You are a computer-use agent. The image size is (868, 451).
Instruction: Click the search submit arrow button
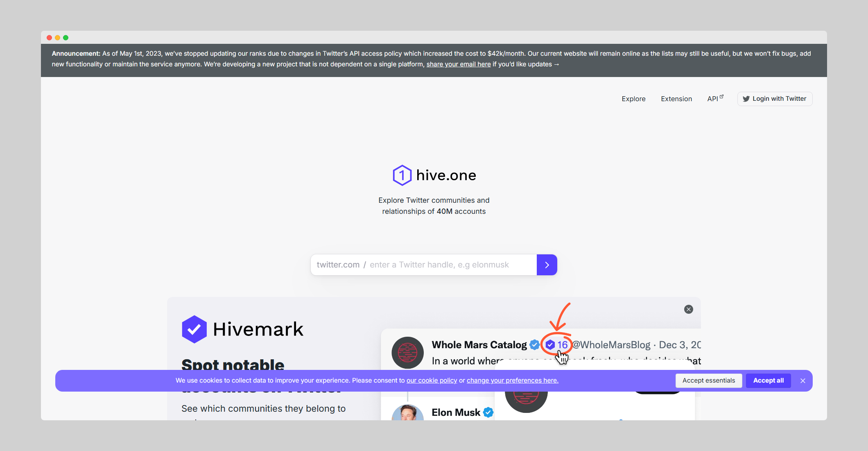[x=547, y=265]
